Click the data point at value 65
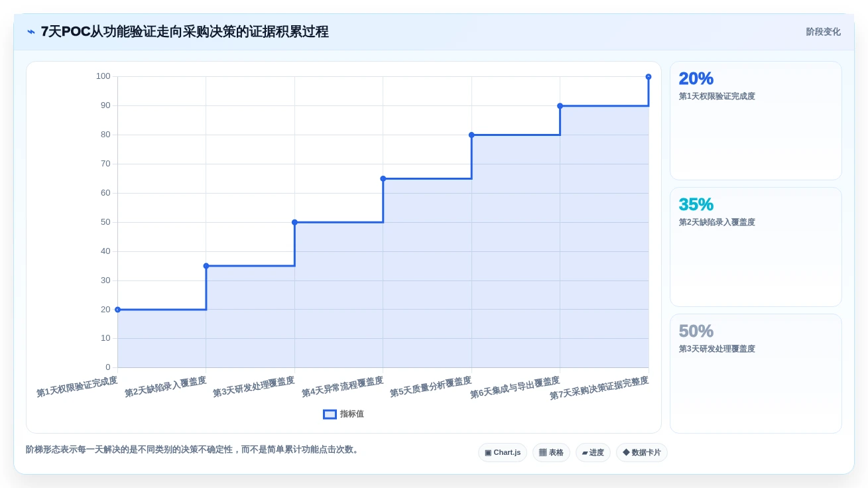The height and width of the screenshot is (488, 868). point(383,178)
